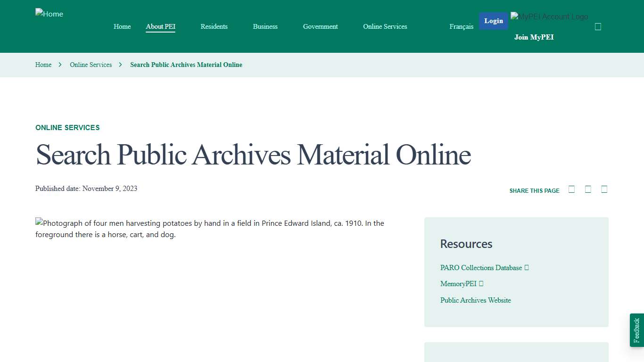Select Online Services from the top navigation
The height and width of the screenshot is (362, 644).
385,26
